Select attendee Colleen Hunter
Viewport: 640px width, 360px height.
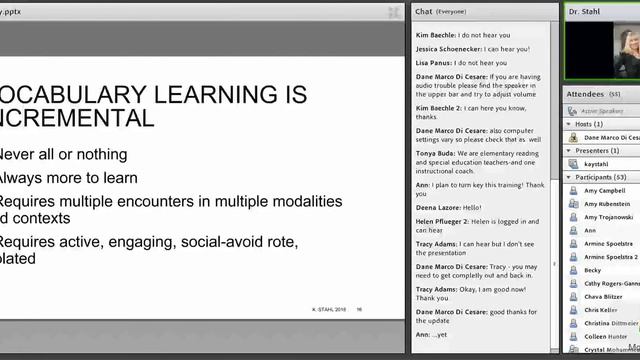606,336
